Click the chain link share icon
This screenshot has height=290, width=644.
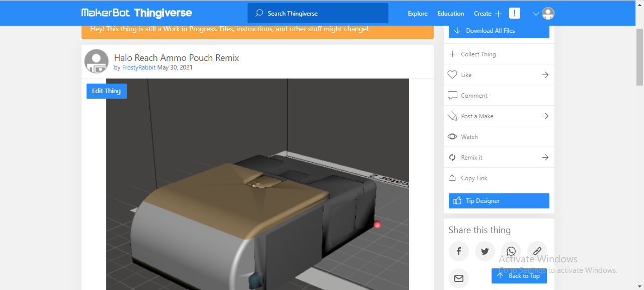tap(537, 251)
